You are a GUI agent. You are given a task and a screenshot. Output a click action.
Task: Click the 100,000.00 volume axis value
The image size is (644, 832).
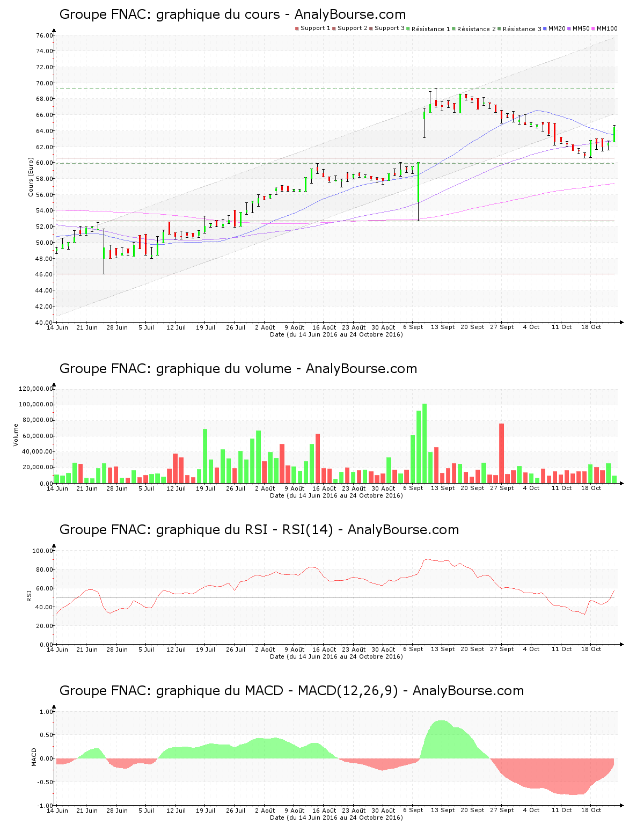(36, 404)
